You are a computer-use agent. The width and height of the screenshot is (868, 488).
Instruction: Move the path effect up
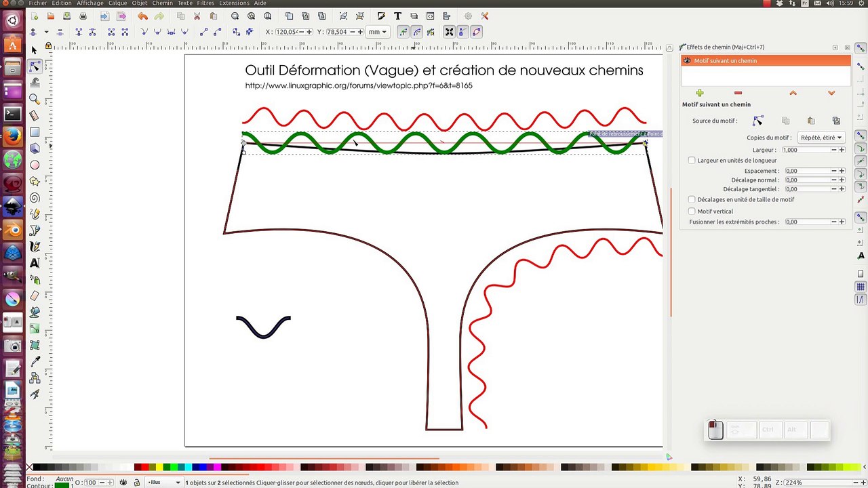point(793,93)
